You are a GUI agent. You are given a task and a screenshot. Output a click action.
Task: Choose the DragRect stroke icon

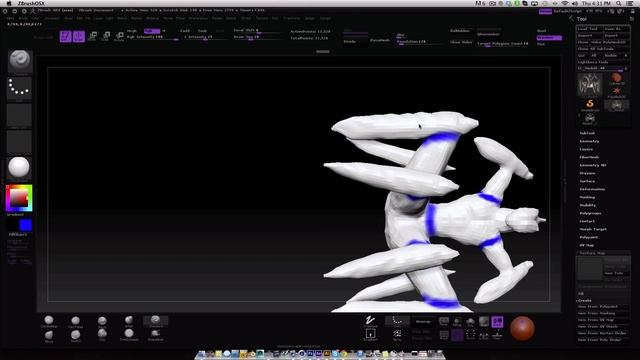[370, 335]
